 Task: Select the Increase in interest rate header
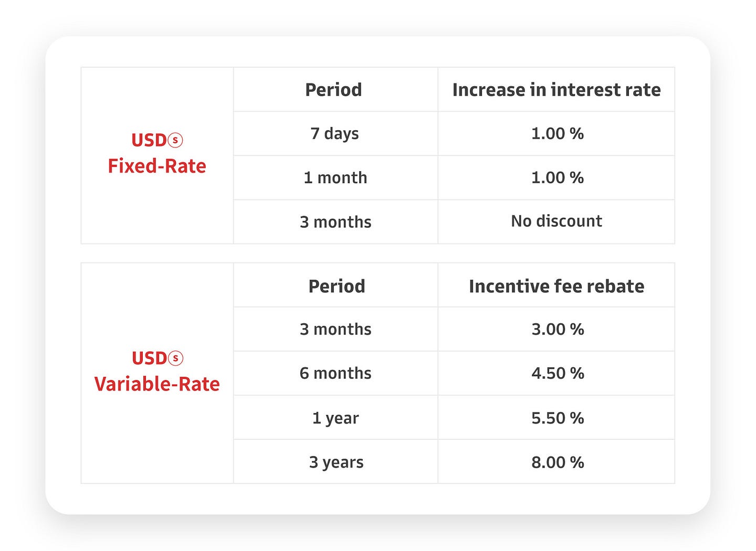tap(556, 90)
